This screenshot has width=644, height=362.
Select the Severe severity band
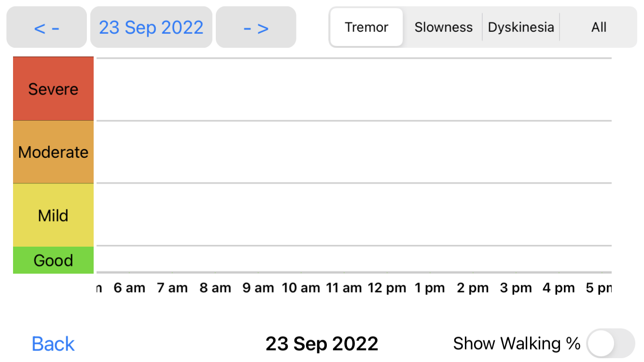pos(53,88)
